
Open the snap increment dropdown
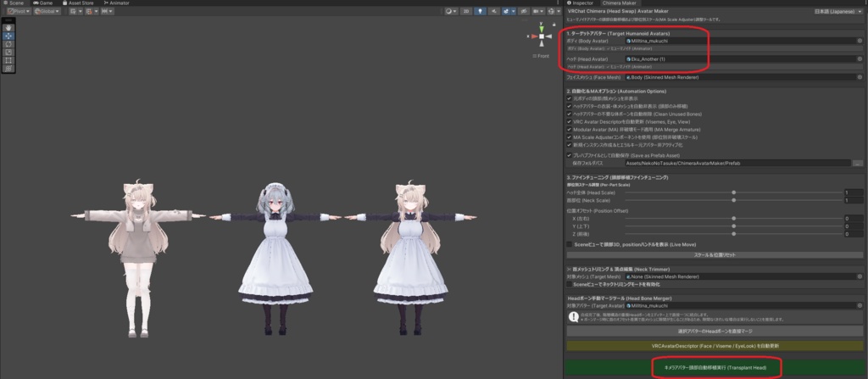click(x=107, y=11)
